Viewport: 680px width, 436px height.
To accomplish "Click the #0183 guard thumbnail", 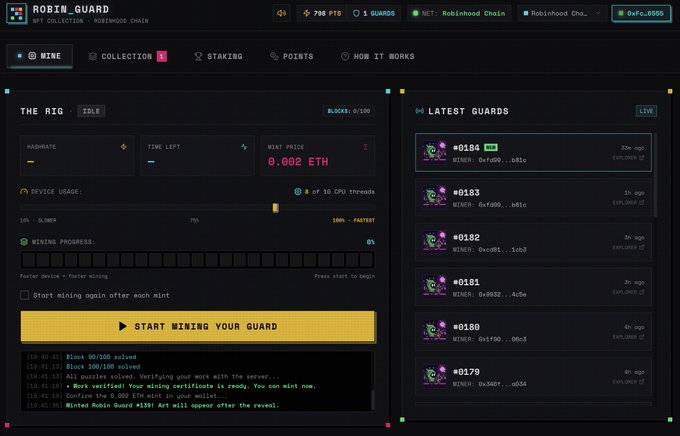I will (x=435, y=197).
